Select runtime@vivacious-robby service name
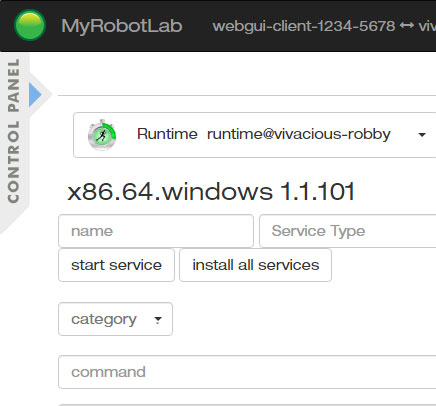The height and width of the screenshot is (406, 436). click(x=299, y=134)
